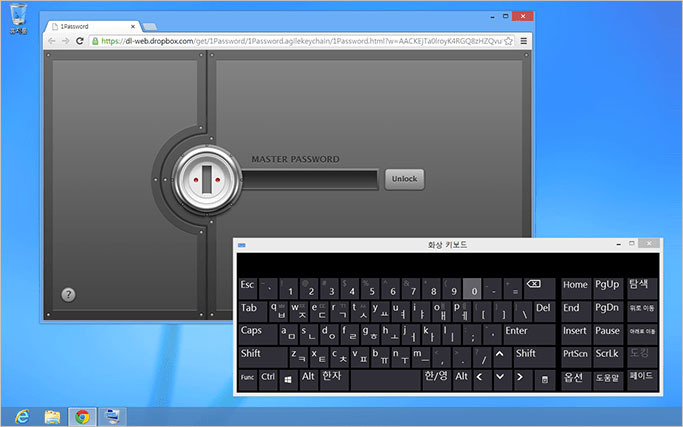The height and width of the screenshot is (427, 683).
Task: Tap the 한자 key
Action: [x=334, y=380]
